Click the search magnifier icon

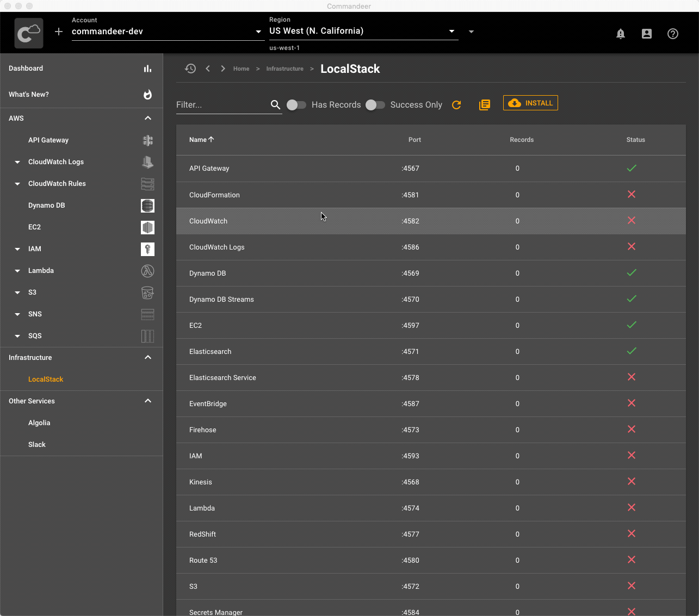pyautogui.click(x=276, y=105)
